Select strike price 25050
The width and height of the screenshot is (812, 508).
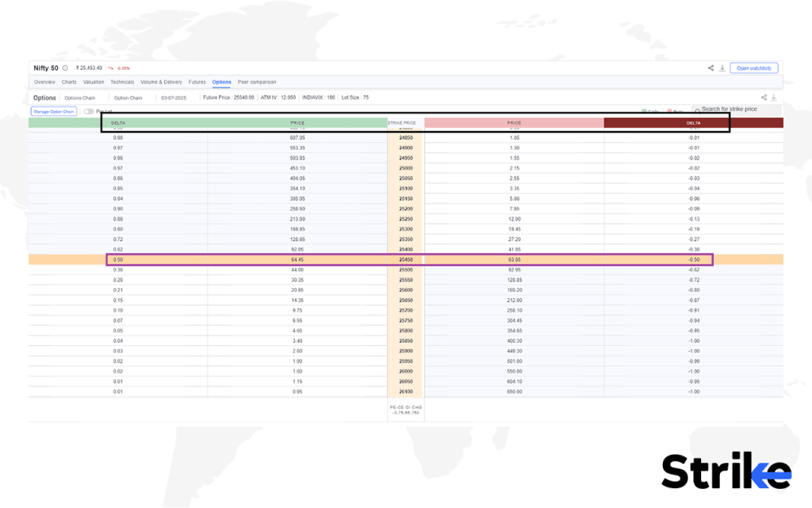(406, 179)
